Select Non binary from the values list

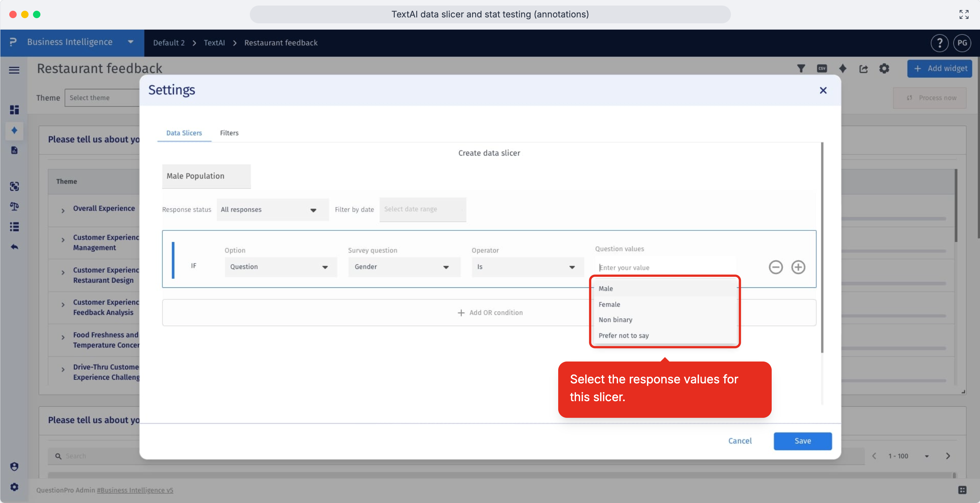[665, 320]
